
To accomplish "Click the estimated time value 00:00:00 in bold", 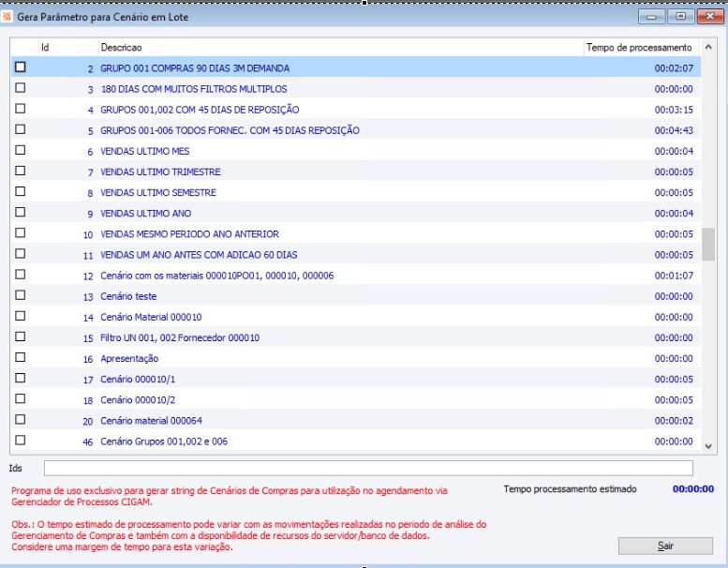I will (x=693, y=488).
